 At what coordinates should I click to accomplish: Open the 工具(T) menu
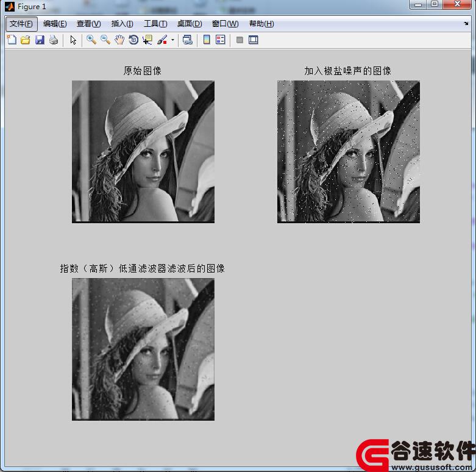(155, 24)
